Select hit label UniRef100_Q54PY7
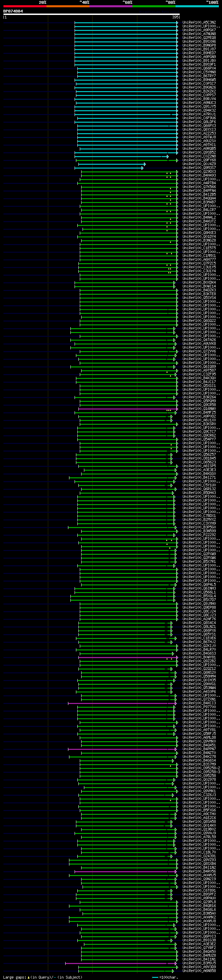The width and height of the screenshot is (222, 980). pyautogui.click(x=199, y=439)
